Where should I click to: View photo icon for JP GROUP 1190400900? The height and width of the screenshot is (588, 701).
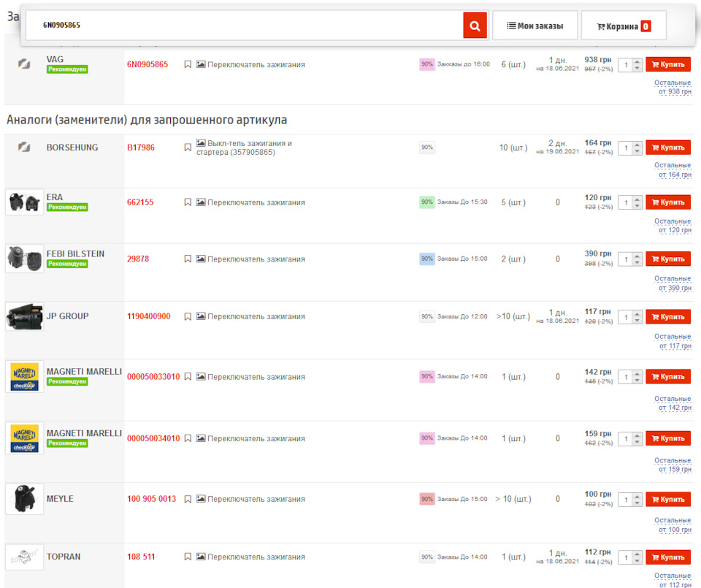(x=201, y=316)
